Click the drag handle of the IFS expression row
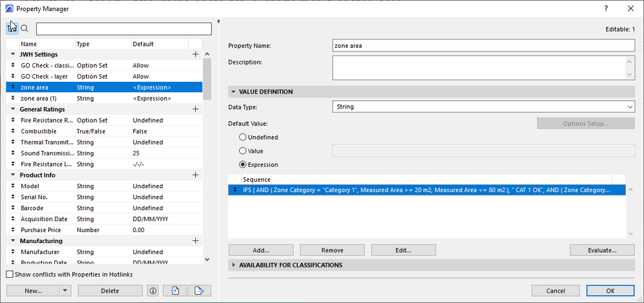644x303 pixels. tap(235, 190)
